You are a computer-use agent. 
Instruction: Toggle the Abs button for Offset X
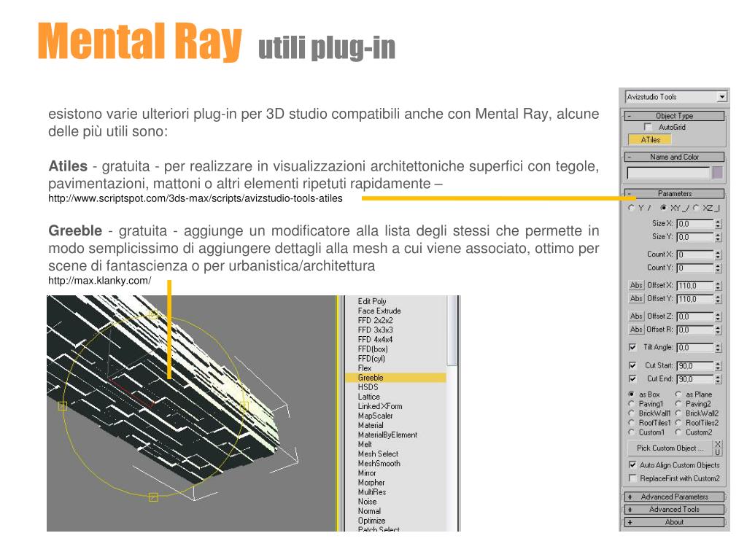[636, 285]
